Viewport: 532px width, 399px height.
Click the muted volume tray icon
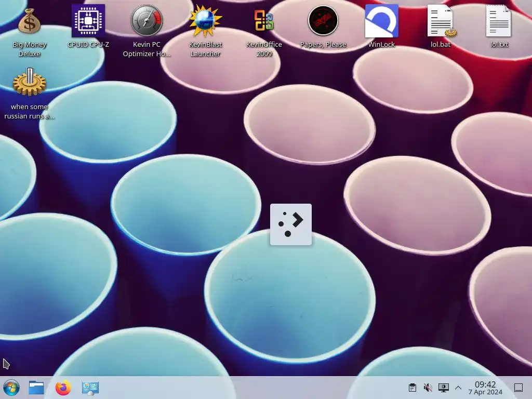[428, 388]
